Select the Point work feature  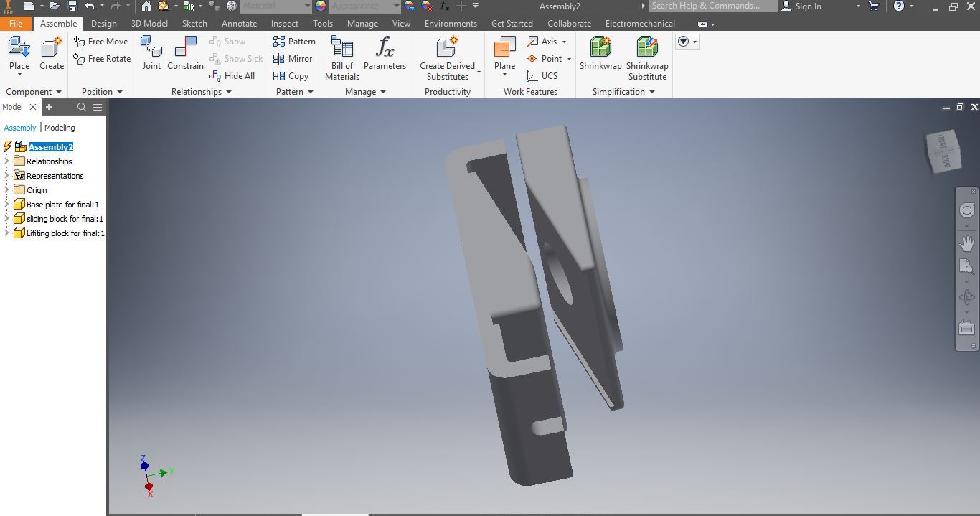pos(549,59)
